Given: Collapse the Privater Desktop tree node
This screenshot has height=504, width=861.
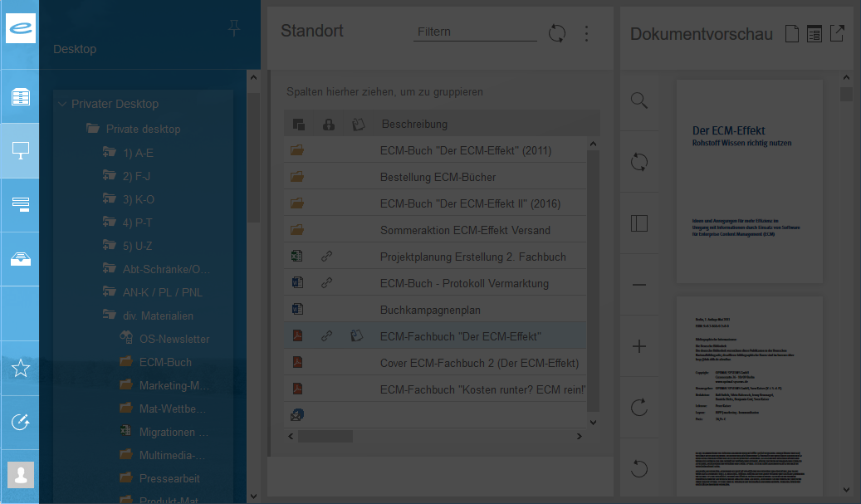Looking at the screenshot, I should [62, 104].
